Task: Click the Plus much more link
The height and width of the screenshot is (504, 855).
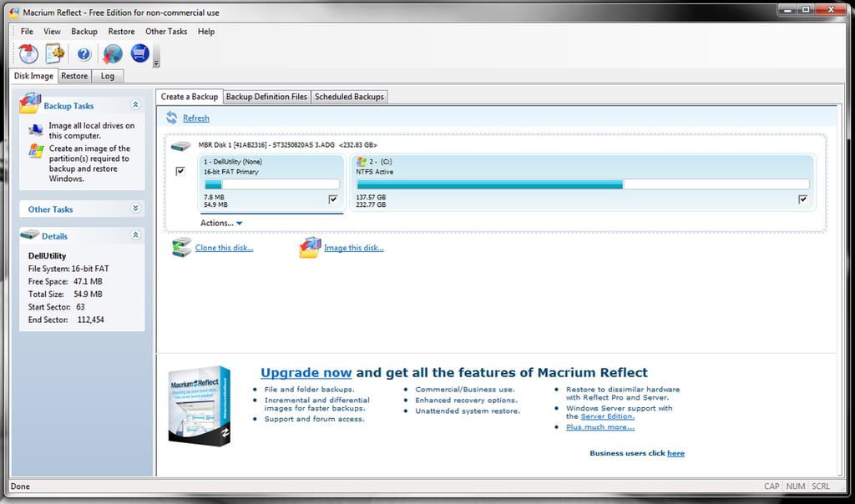Action: pyautogui.click(x=600, y=427)
